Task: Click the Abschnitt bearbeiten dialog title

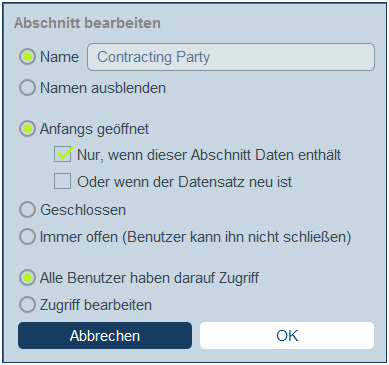Action: [x=87, y=23]
